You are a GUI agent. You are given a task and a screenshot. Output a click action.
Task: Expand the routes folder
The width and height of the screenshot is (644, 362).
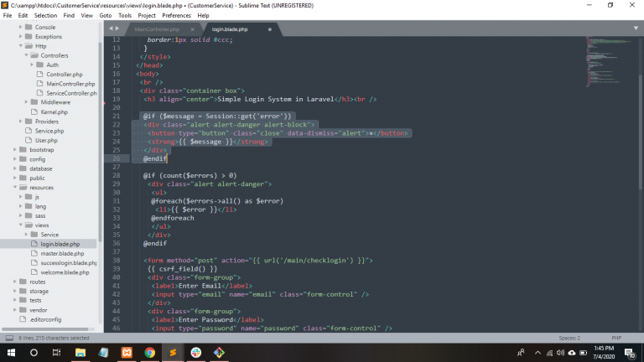[x=15, y=282]
